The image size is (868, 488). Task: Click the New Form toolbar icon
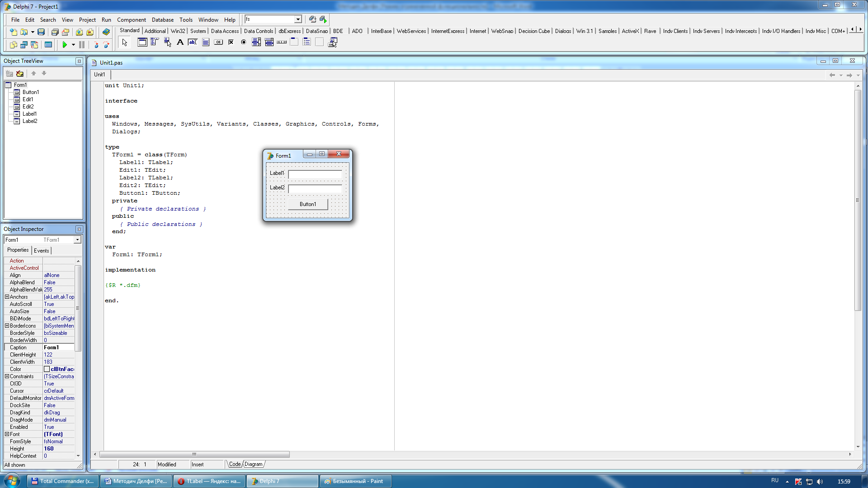(x=48, y=45)
